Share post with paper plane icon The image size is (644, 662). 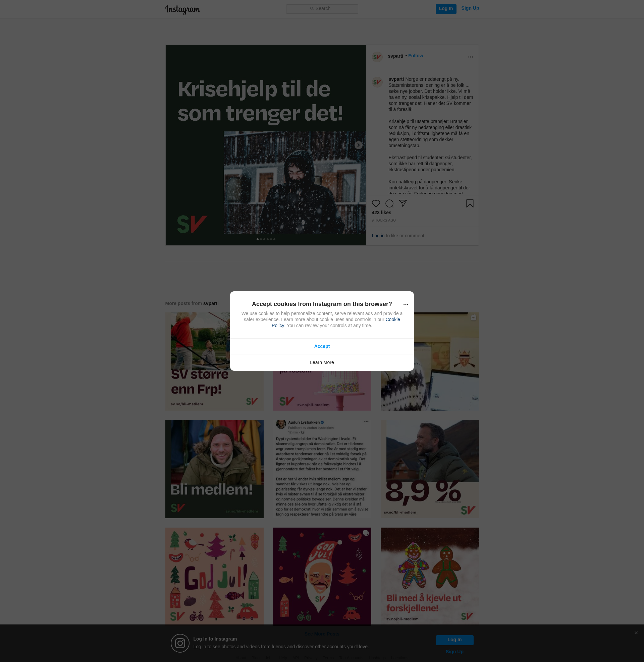pos(402,203)
